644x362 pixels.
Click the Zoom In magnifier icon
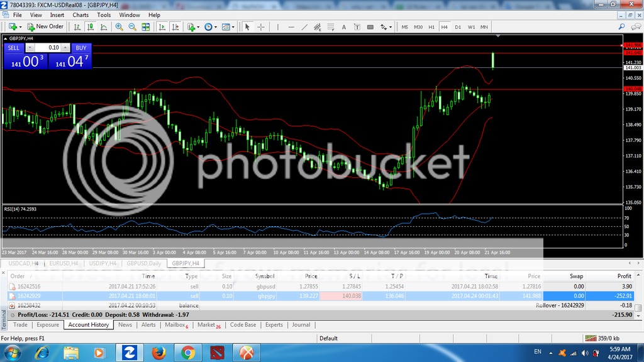click(x=119, y=27)
